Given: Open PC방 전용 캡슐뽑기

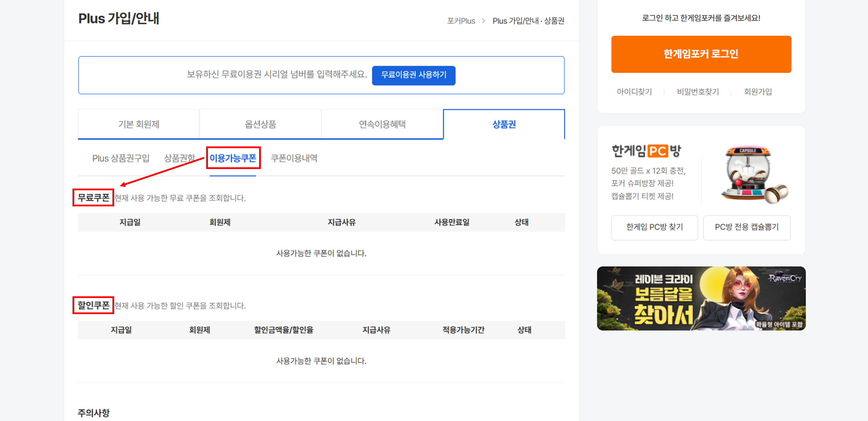Looking at the screenshot, I should click(746, 227).
